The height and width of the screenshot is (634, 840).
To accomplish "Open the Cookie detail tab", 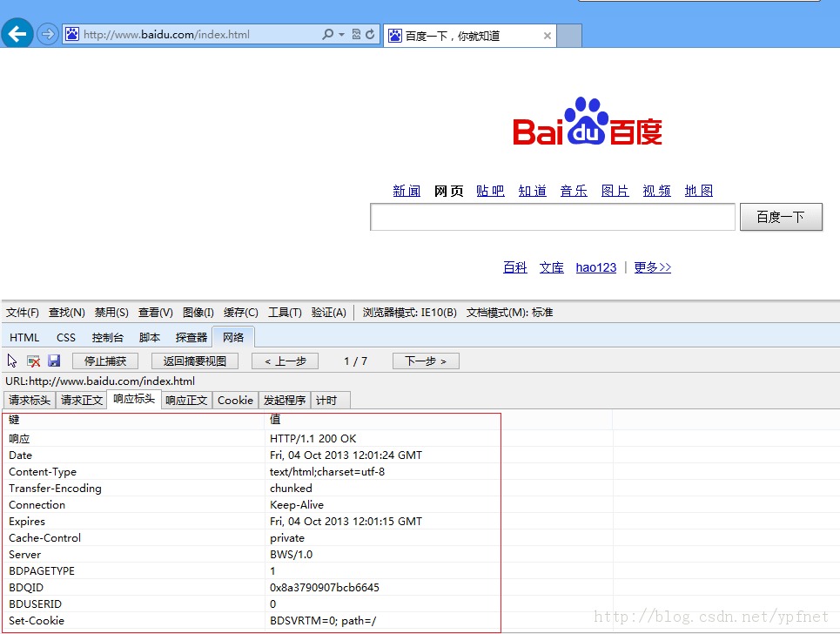I will [235, 401].
